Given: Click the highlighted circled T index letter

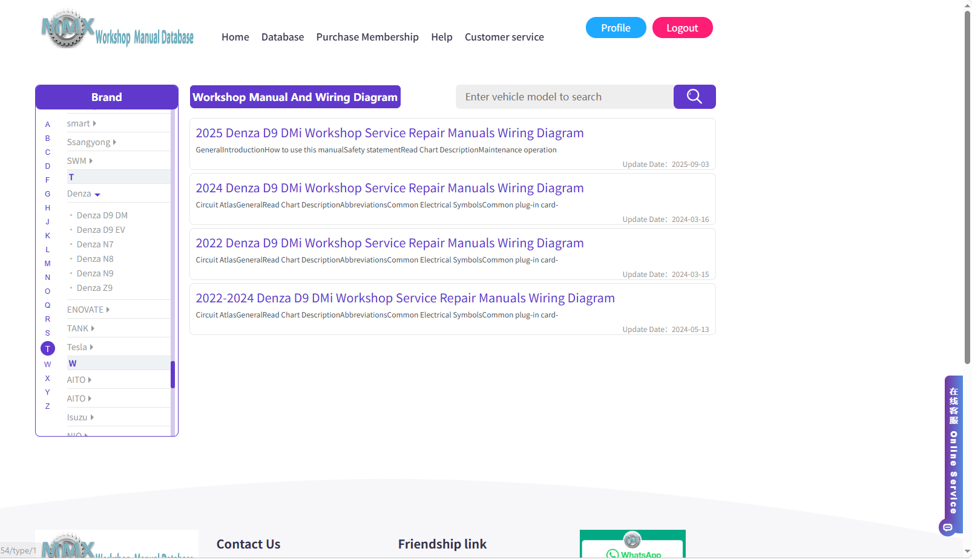Looking at the screenshot, I should [x=48, y=349].
